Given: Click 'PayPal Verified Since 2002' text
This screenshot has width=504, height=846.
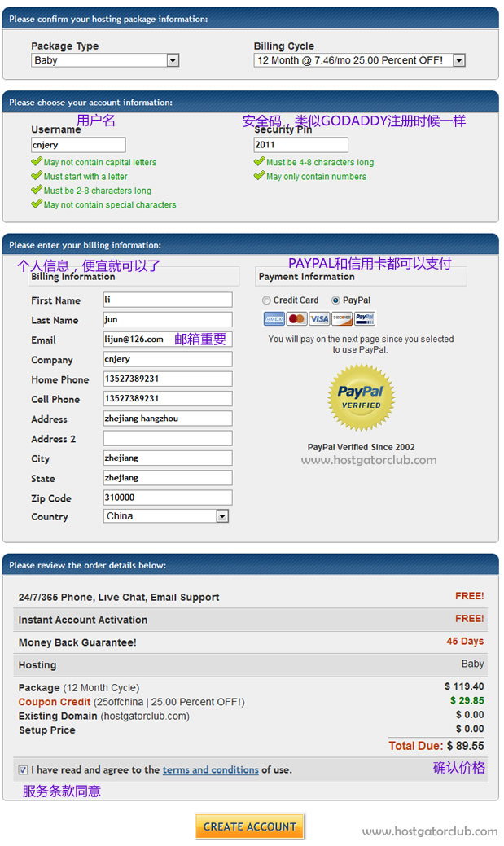Looking at the screenshot, I should 361,447.
